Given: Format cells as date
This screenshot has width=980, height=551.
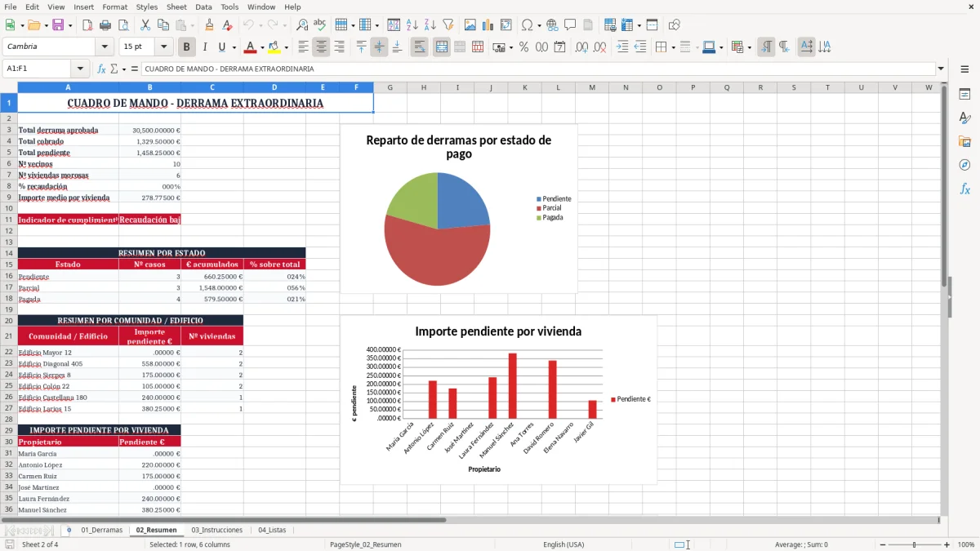Looking at the screenshot, I should (x=559, y=47).
